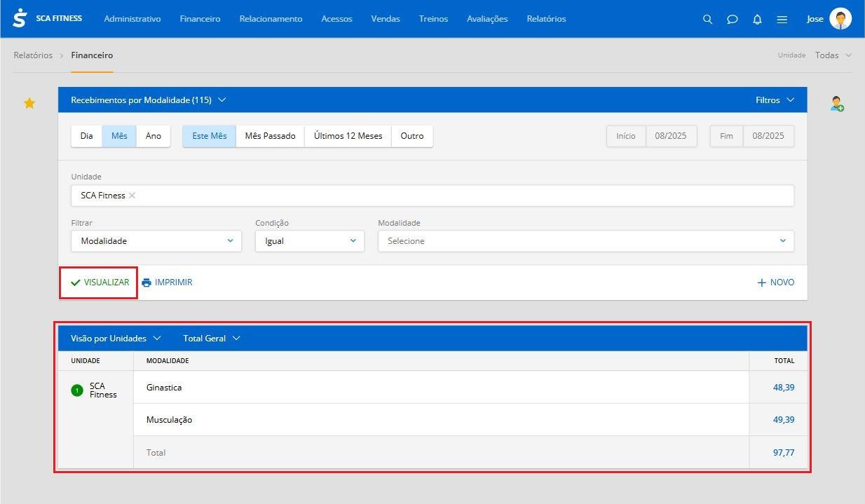Collapse the Filtros panel
Viewport: 865px width, 504px height.
[775, 100]
